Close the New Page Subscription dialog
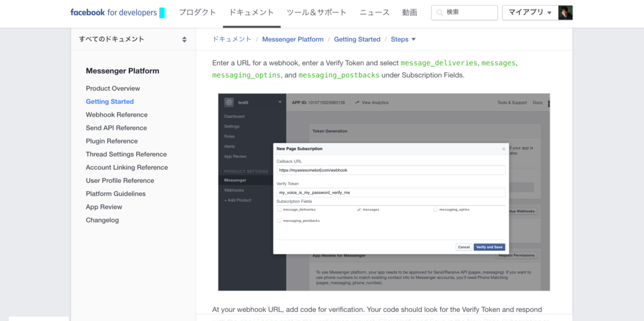The image size is (644, 321). pyautogui.click(x=504, y=149)
